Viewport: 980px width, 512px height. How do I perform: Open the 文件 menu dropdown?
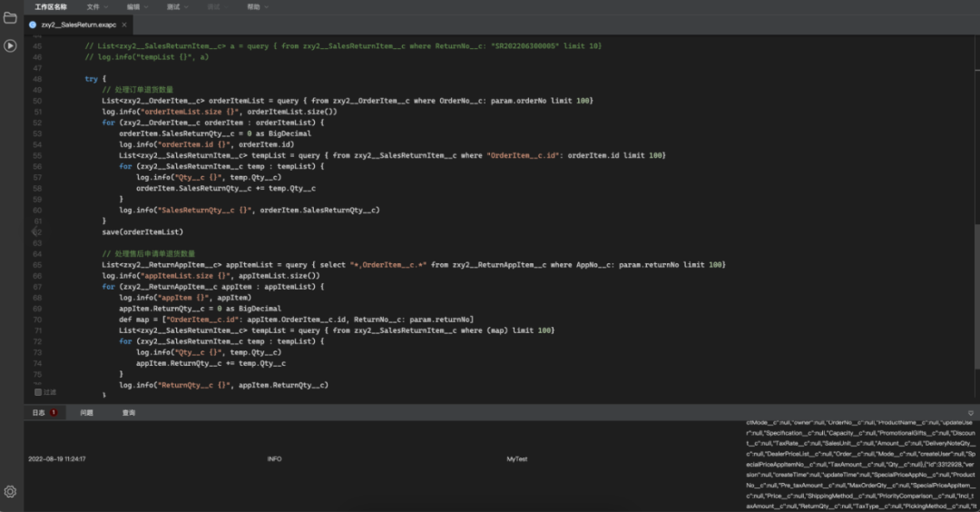[x=95, y=6]
